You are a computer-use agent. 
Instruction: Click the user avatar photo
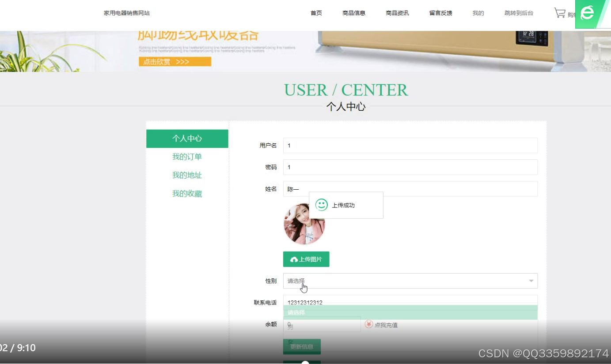(304, 224)
